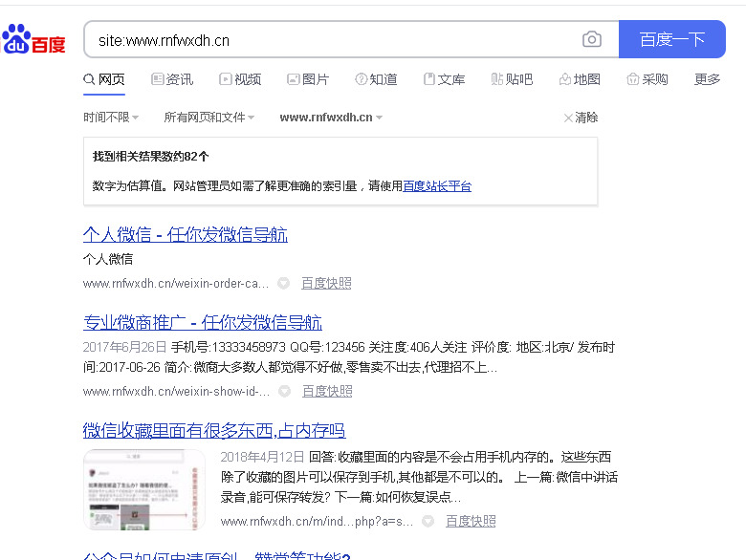Expand the 时间不限 time filter dropdown

111,117
